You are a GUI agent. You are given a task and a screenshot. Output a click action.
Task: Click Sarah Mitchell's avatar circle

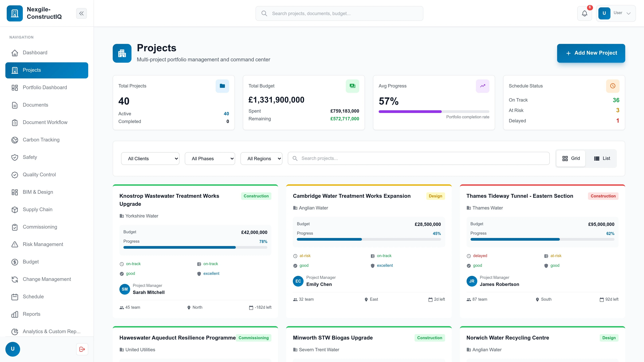(124, 289)
